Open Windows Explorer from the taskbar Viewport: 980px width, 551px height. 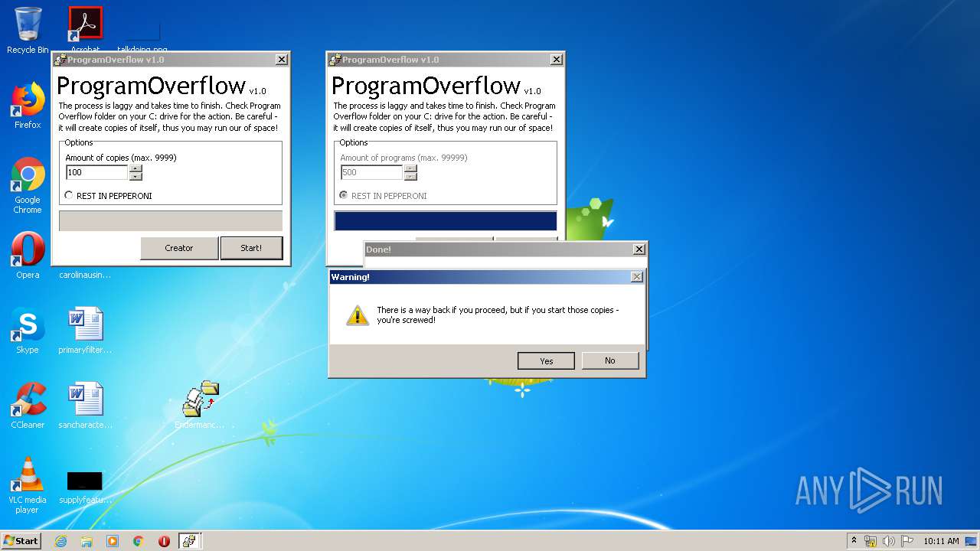87,541
